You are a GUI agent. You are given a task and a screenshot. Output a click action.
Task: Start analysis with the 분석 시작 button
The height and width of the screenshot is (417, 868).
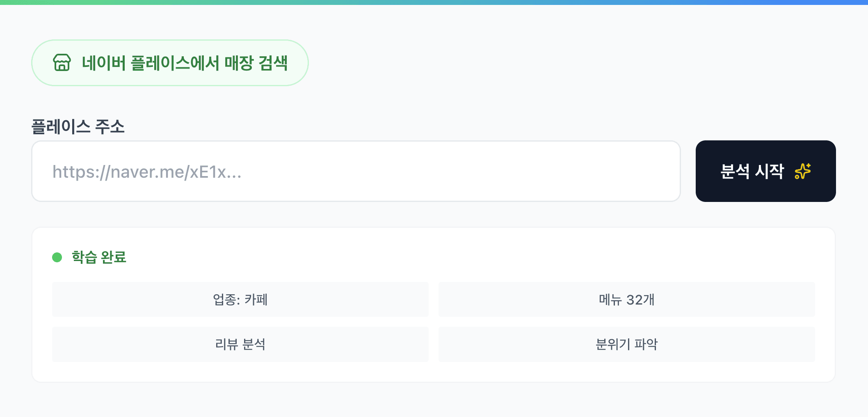pyautogui.click(x=765, y=171)
